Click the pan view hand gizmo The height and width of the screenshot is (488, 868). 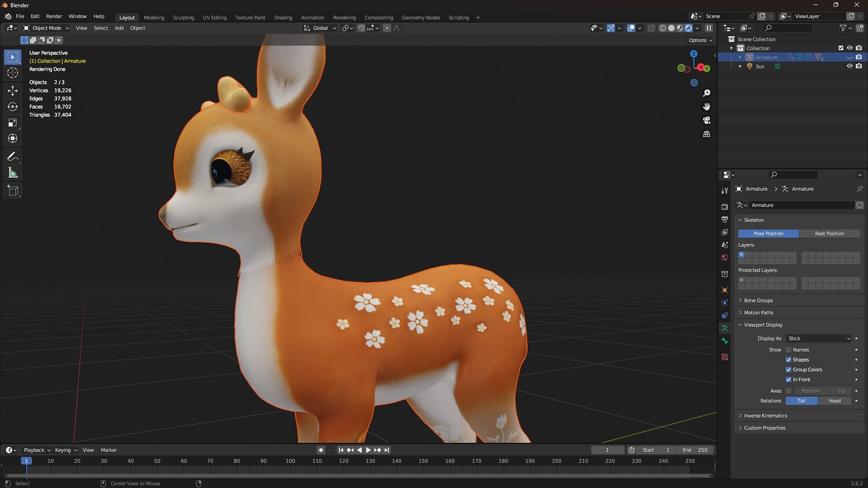[x=707, y=106]
